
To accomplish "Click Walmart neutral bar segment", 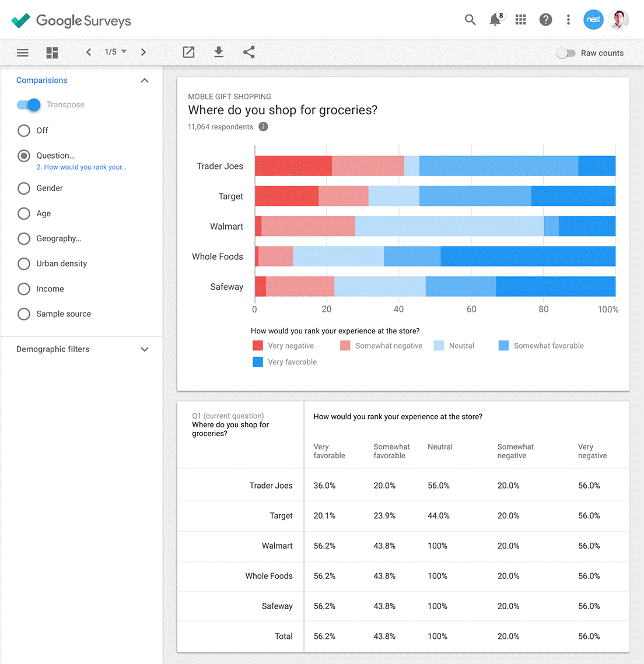I will (450, 226).
